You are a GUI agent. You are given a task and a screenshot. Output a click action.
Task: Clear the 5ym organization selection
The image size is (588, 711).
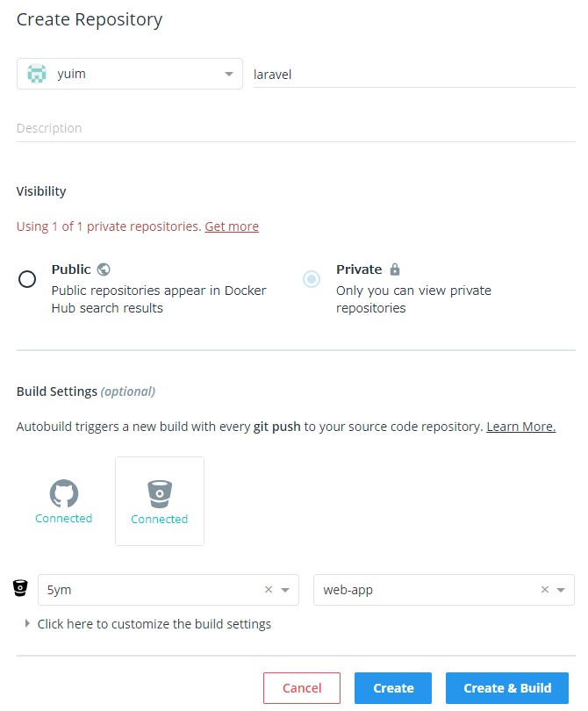click(x=269, y=590)
